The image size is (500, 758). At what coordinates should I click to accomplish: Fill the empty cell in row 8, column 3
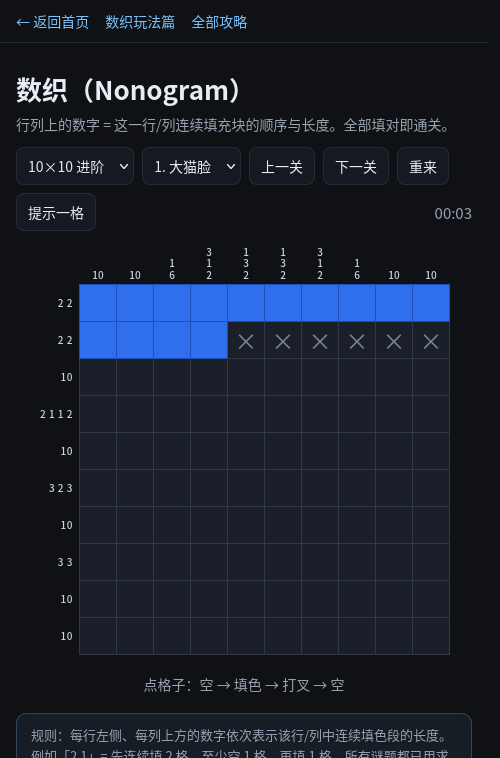pos(172,562)
